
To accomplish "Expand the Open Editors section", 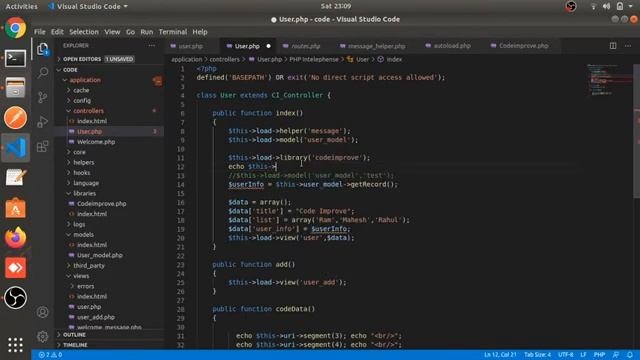I will pyautogui.click(x=97, y=59).
